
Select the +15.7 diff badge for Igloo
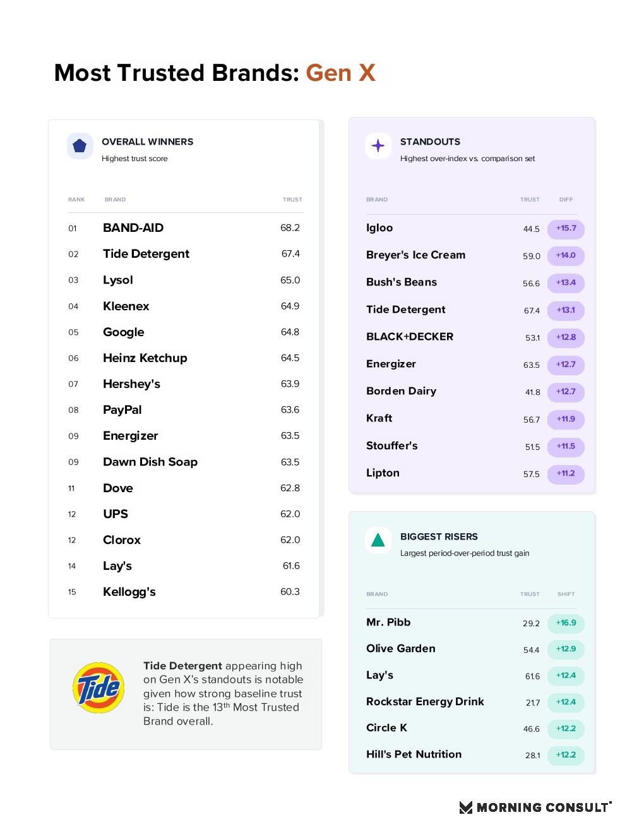(566, 229)
